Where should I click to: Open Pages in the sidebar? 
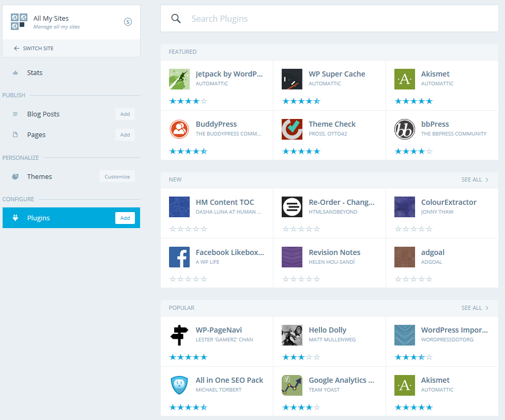[x=36, y=134]
